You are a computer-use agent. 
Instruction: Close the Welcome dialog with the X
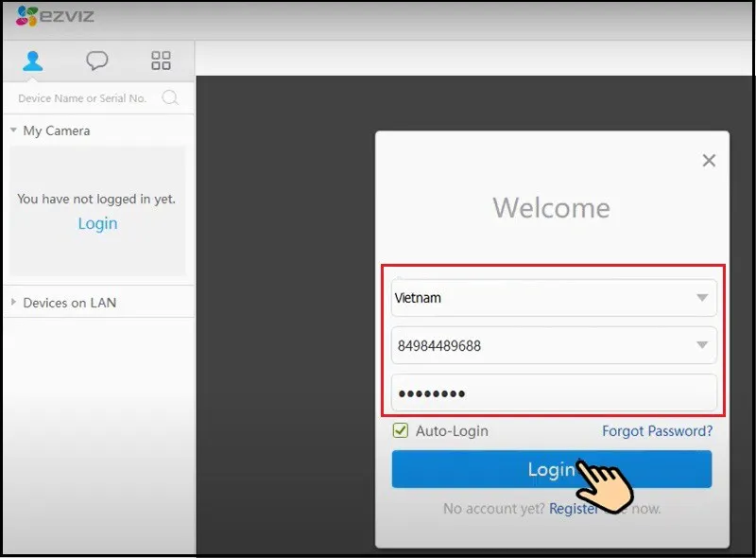[x=709, y=160]
